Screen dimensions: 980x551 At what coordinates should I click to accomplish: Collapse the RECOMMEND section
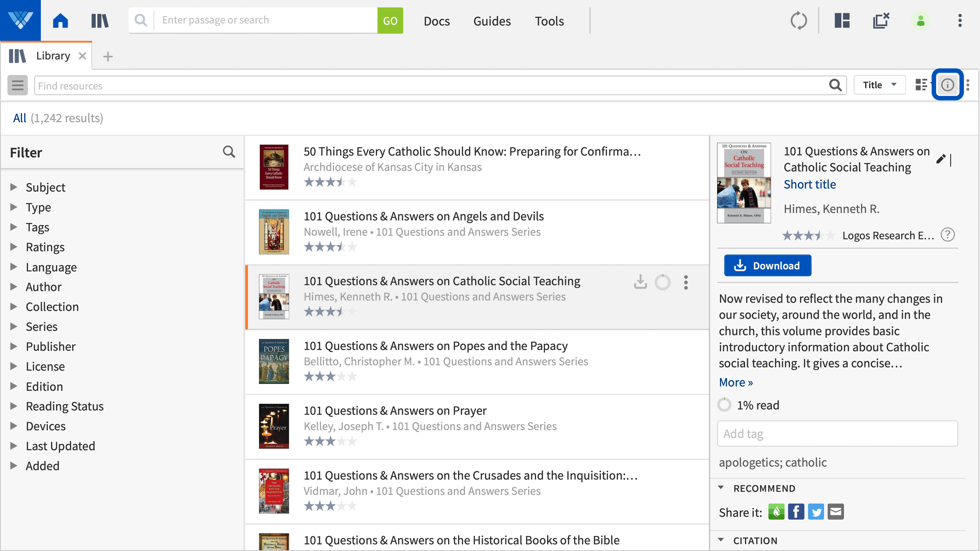pos(720,488)
